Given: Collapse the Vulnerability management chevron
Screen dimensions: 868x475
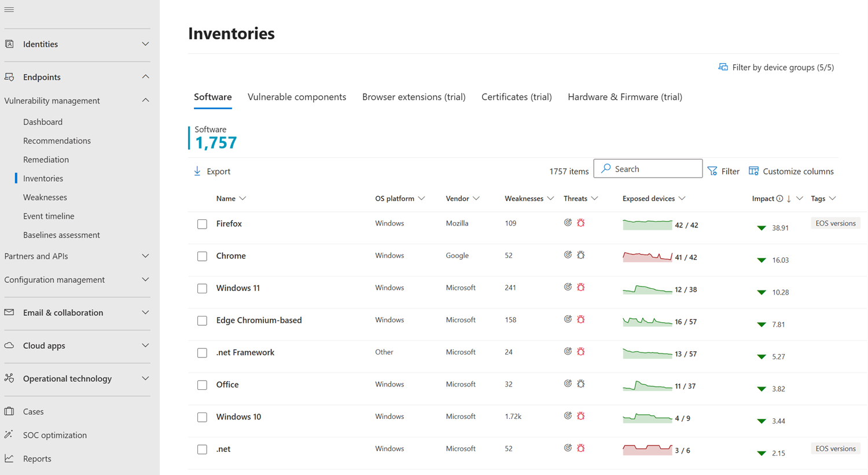Looking at the screenshot, I should coord(145,101).
